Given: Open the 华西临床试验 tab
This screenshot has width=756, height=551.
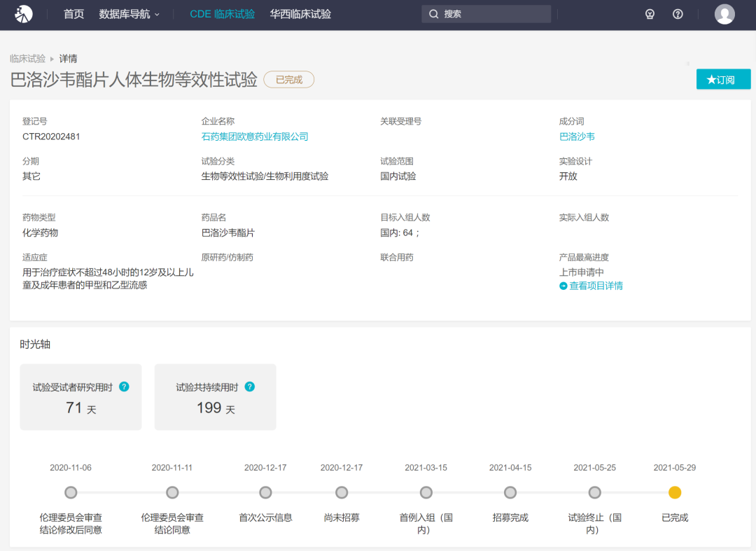Looking at the screenshot, I should (x=300, y=14).
